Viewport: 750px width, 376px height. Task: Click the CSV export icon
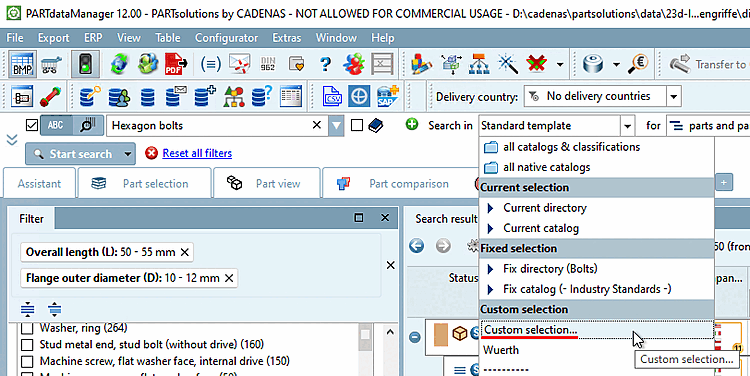pos(332,96)
